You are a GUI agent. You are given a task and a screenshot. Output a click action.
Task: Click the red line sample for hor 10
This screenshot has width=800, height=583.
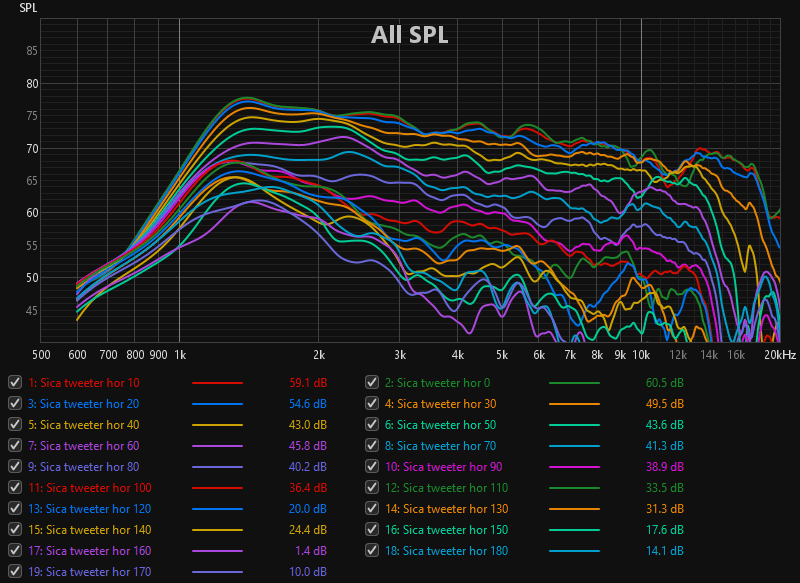coord(217,383)
